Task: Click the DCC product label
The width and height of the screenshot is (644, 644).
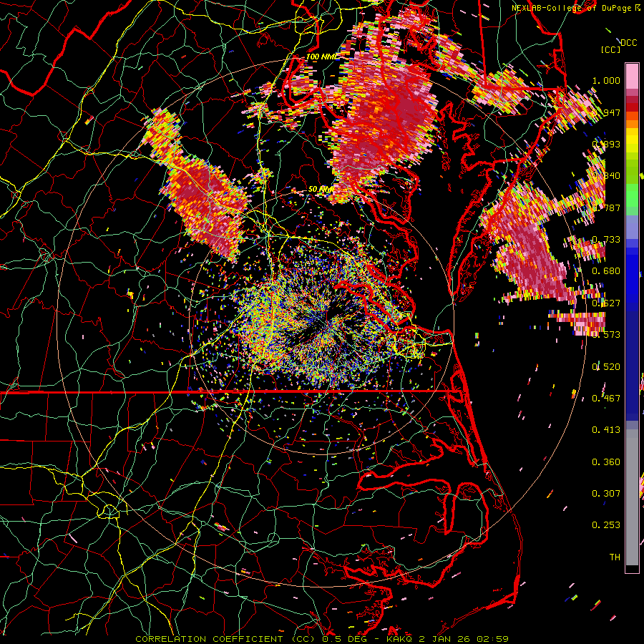Action: click(x=629, y=43)
